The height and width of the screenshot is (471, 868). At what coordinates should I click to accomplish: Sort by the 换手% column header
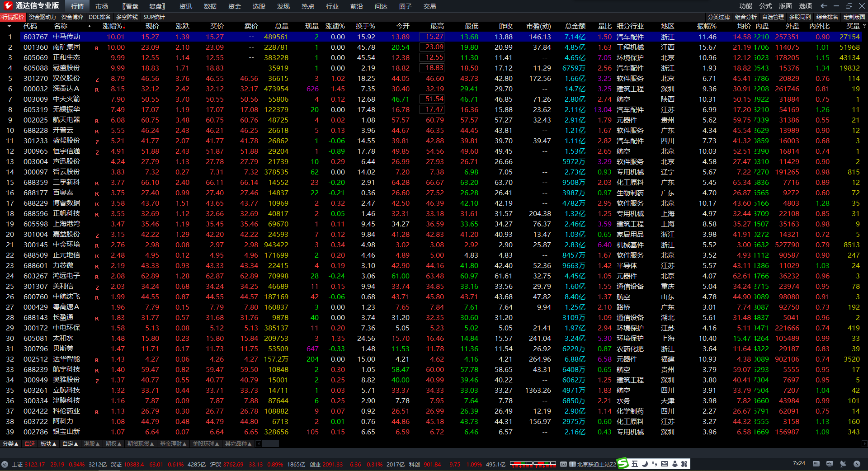click(365, 26)
